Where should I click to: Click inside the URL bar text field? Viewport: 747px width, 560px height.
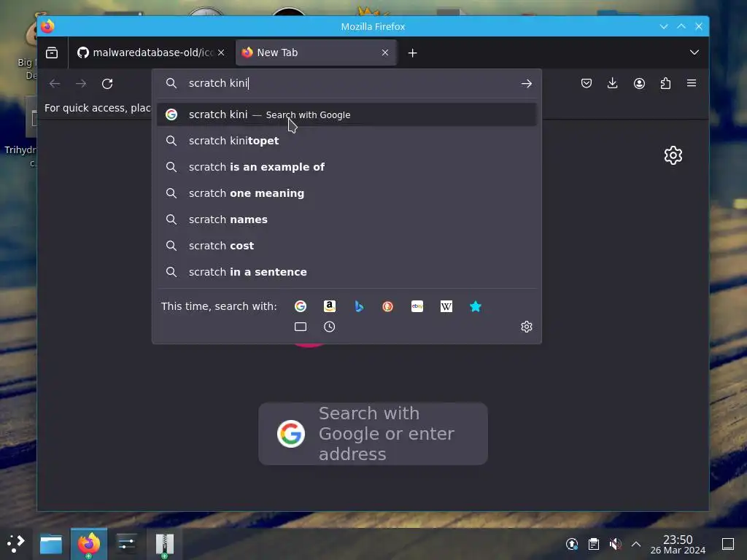pos(348,83)
